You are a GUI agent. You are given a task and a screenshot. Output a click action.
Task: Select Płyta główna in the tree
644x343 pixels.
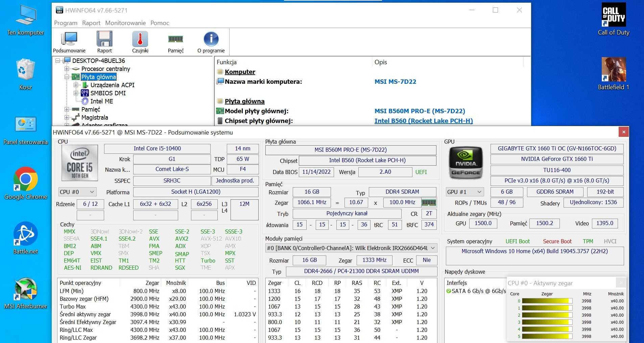[x=98, y=77]
